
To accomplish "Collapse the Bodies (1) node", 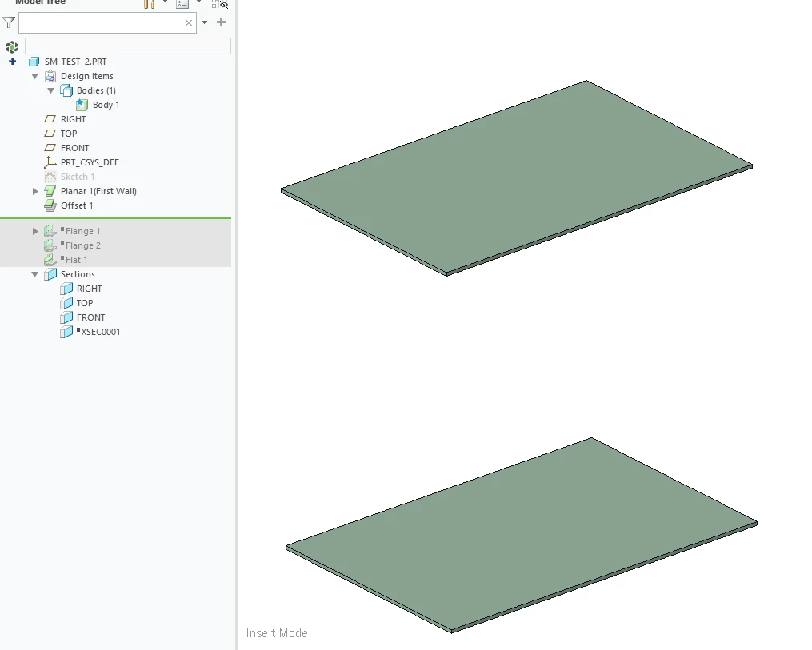I will [50, 90].
